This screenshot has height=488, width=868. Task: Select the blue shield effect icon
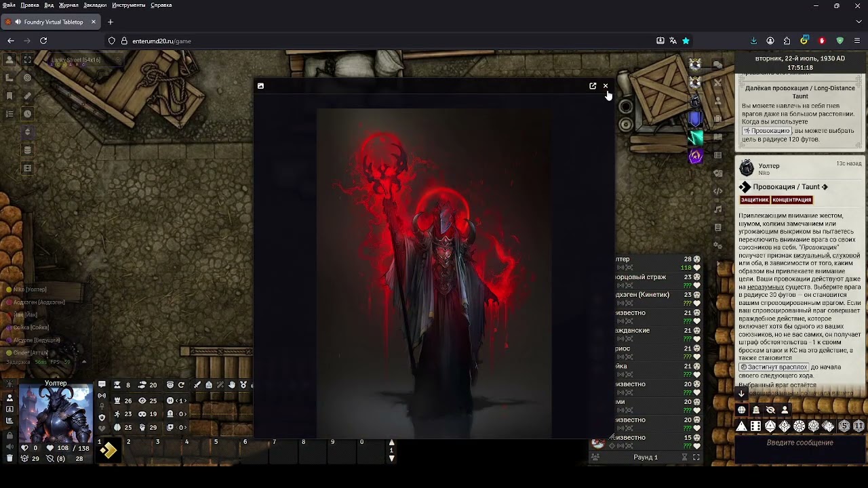(695, 120)
